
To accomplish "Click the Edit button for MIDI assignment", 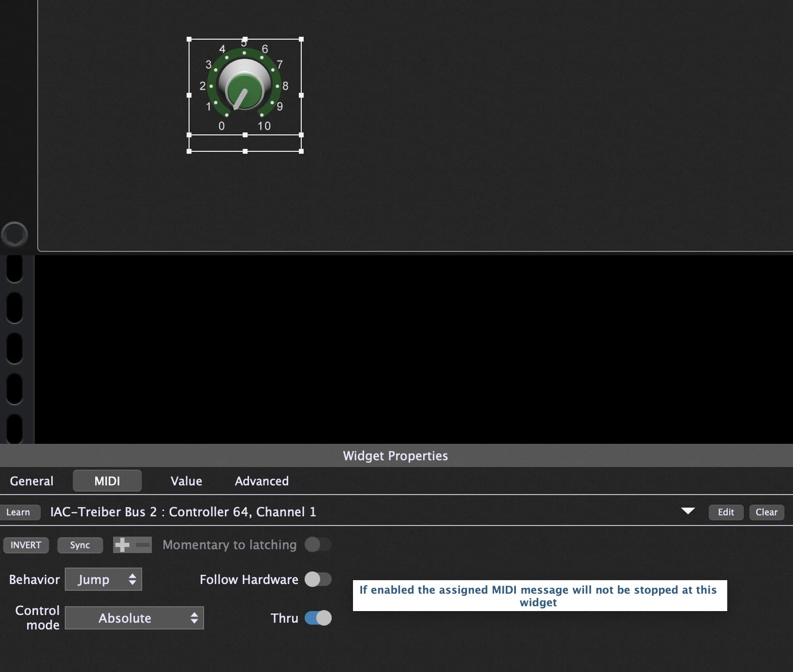I will (726, 512).
